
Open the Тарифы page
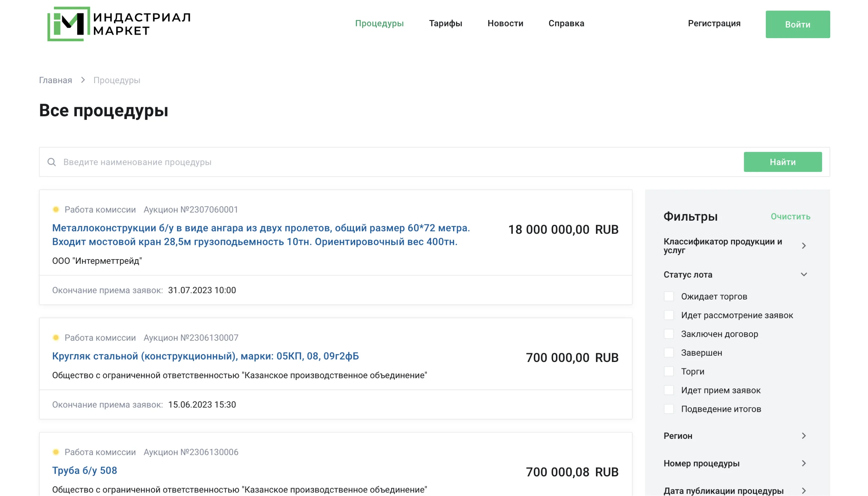coord(445,23)
